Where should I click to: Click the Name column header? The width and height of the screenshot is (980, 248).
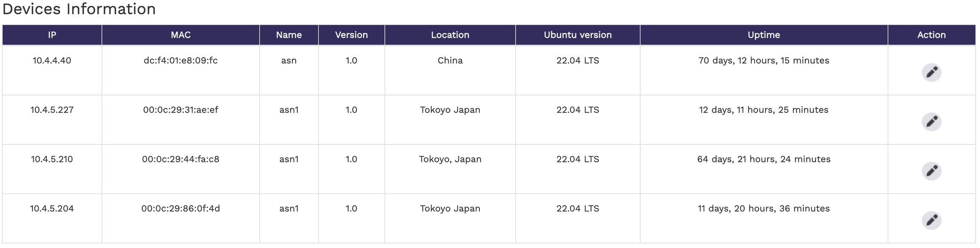click(x=289, y=35)
